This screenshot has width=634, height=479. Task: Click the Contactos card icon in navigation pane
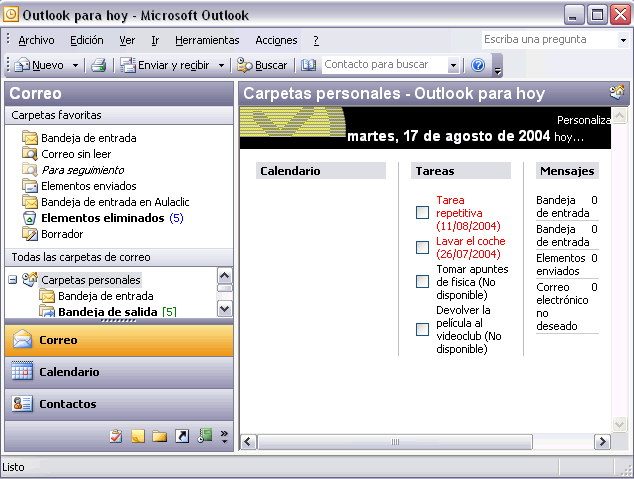coord(22,403)
